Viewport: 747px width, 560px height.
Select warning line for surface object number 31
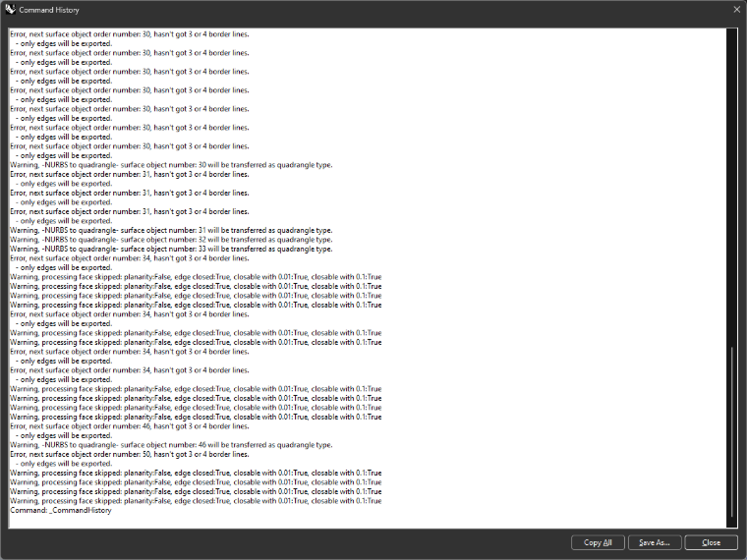pyautogui.click(x=171, y=230)
